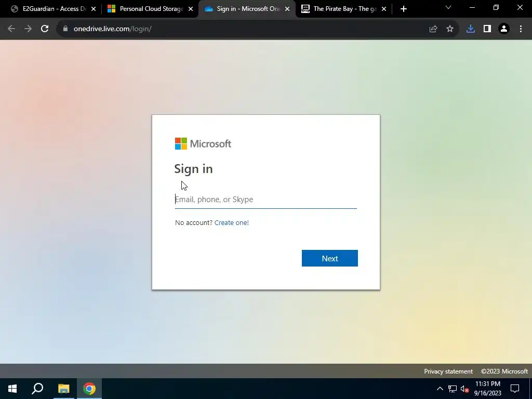Open the Chrome side panel
This screenshot has width=532, height=399.
[487, 29]
